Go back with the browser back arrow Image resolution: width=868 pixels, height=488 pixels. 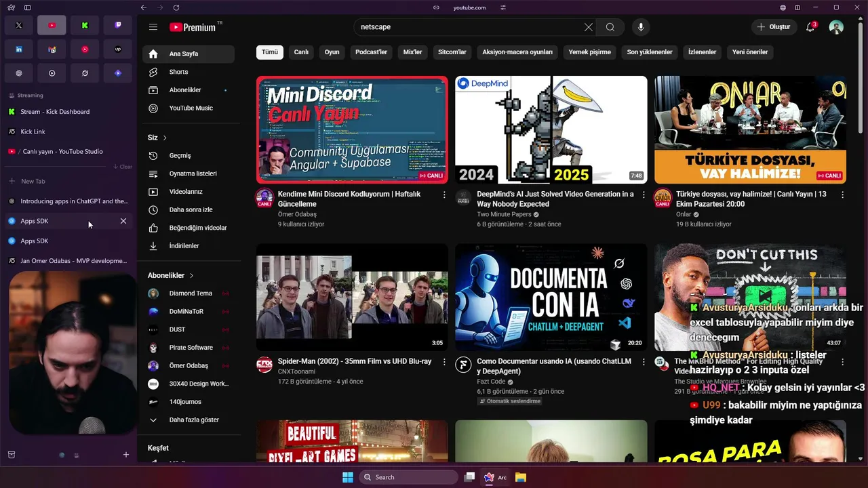click(143, 7)
